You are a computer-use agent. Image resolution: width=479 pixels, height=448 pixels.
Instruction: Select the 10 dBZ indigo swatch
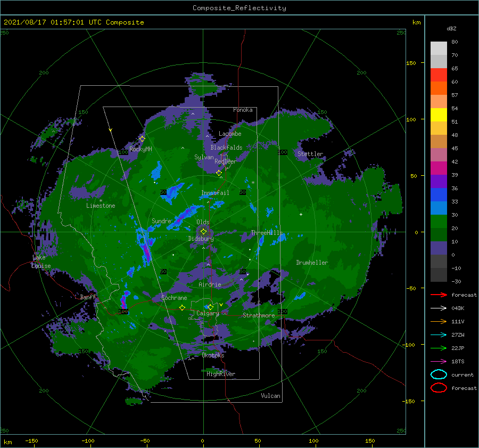click(439, 248)
